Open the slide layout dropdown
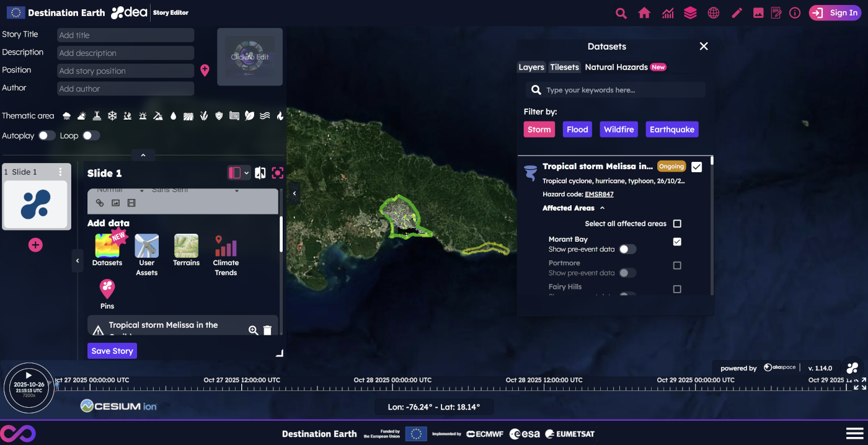Image resolution: width=868 pixels, height=445 pixels. (x=239, y=173)
